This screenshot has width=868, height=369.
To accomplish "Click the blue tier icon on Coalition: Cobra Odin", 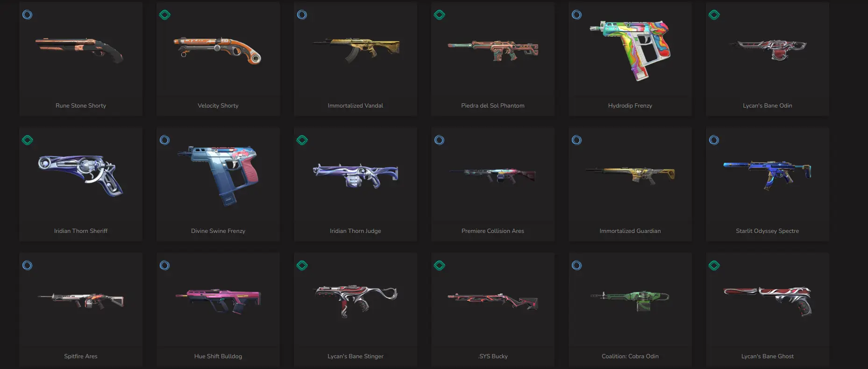I will (x=577, y=266).
